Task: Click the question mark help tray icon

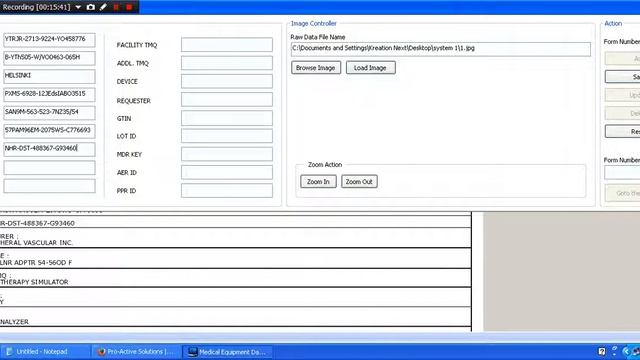Action: pos(602,351)
